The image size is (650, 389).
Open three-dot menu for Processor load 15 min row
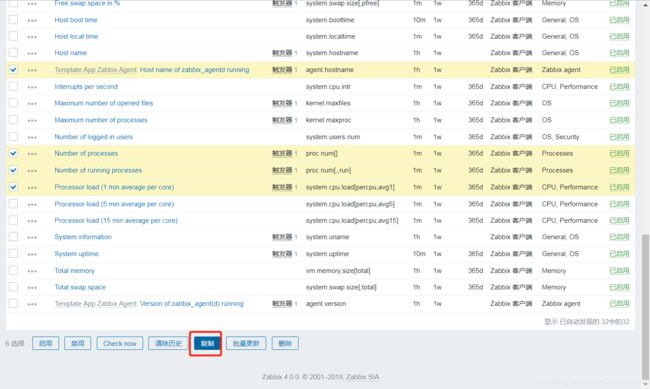32,221
